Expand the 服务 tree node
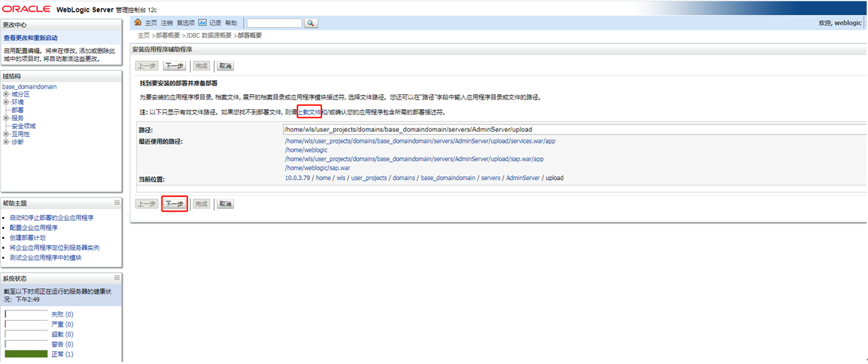 (6, 118)
